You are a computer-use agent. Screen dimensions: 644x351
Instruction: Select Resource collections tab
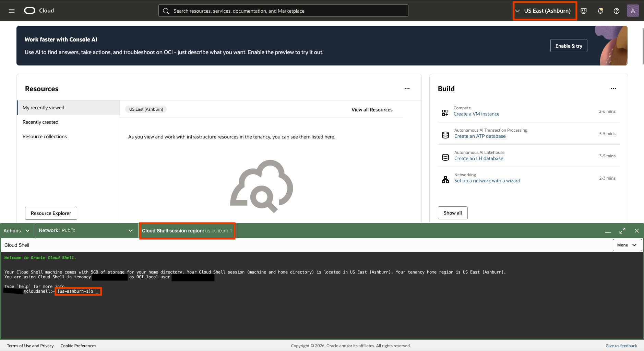[69, 136]
